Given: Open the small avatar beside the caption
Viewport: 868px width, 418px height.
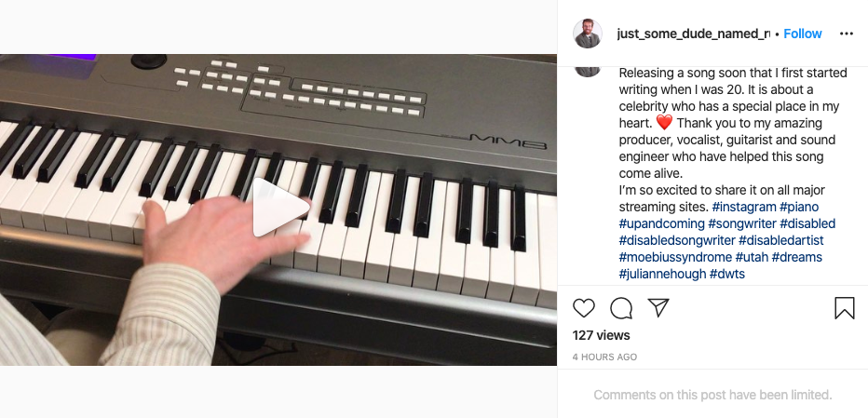Looking at the screenshot, I should click(x=588, y=71).
